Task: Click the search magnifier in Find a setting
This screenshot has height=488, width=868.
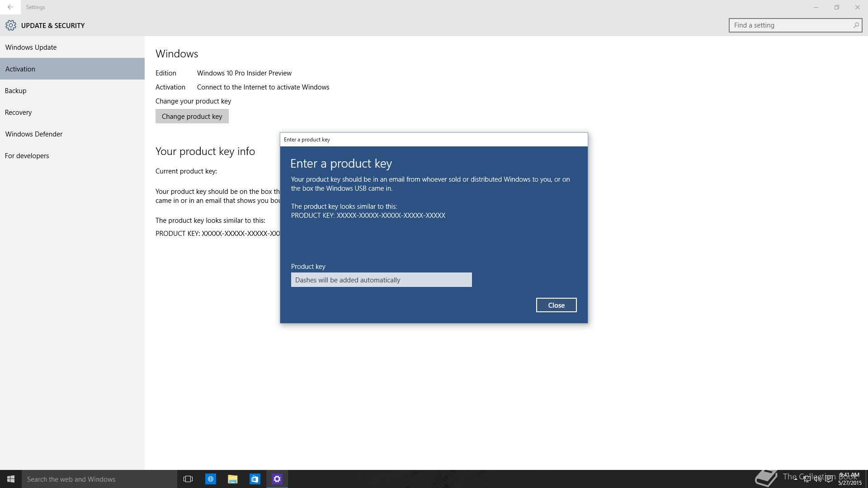Action: click(856, 25)
